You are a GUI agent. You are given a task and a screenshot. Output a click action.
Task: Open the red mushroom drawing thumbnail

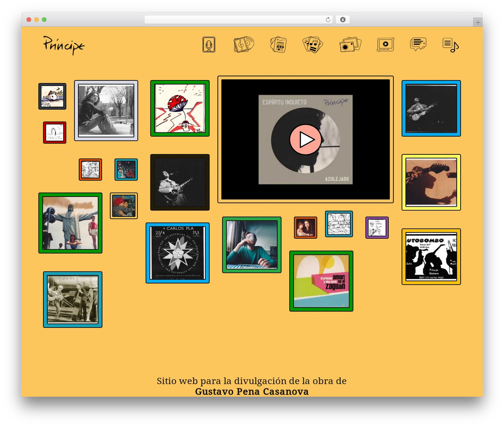pyautogui.click(x=180, y=108)
